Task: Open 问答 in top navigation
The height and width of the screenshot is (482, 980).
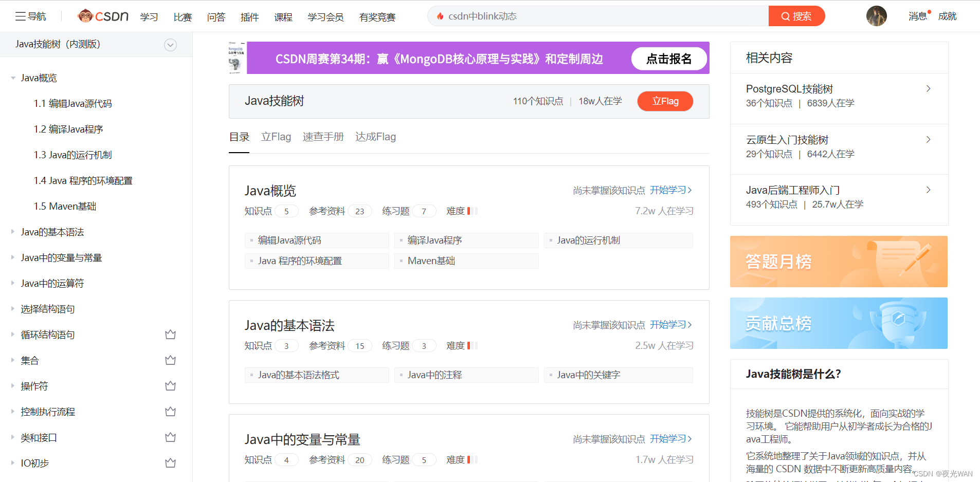Action: (216, 17)
